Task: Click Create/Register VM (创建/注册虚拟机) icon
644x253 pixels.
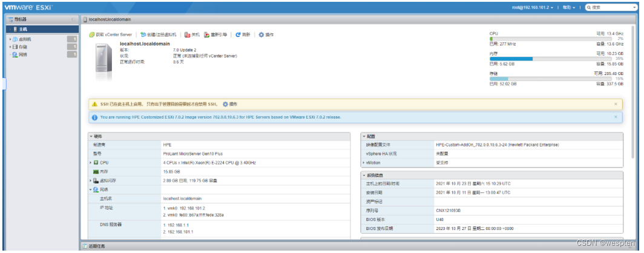Action: (143, 34)
